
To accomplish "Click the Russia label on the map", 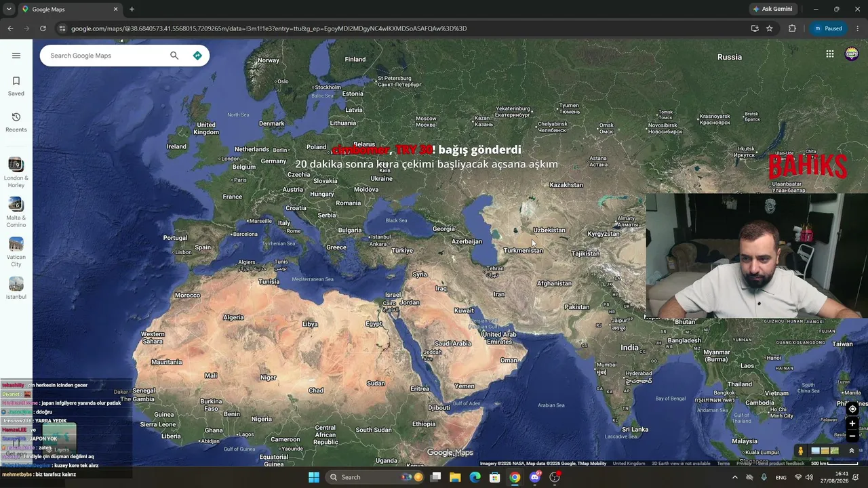I will pos(730,57).
